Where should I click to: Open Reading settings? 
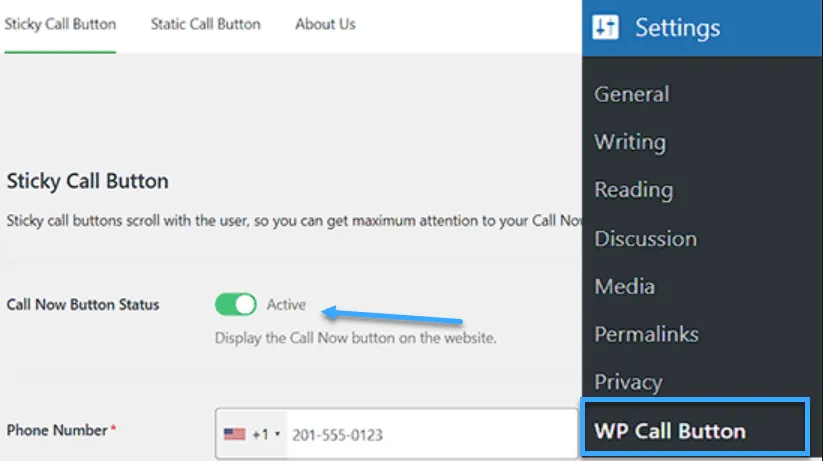634,190
